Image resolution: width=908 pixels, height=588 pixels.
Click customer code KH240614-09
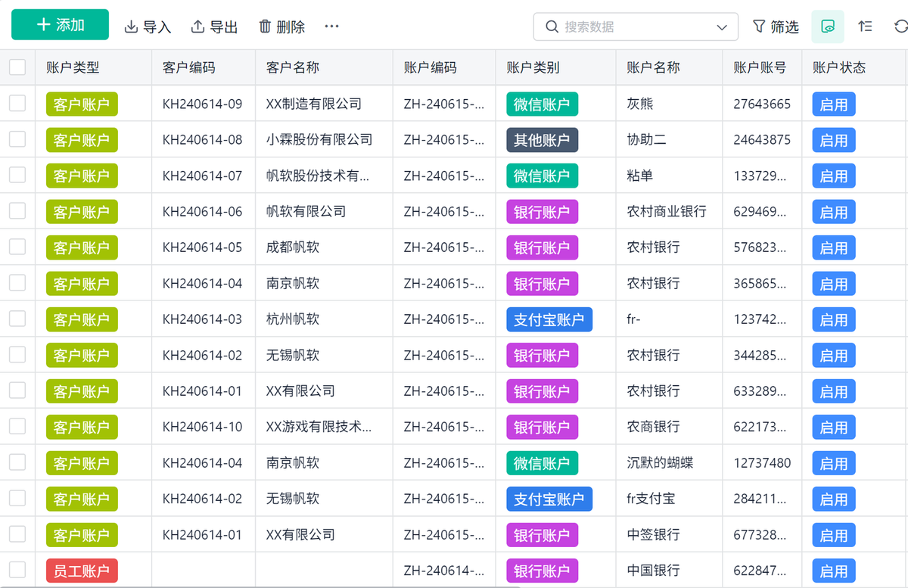203,104
